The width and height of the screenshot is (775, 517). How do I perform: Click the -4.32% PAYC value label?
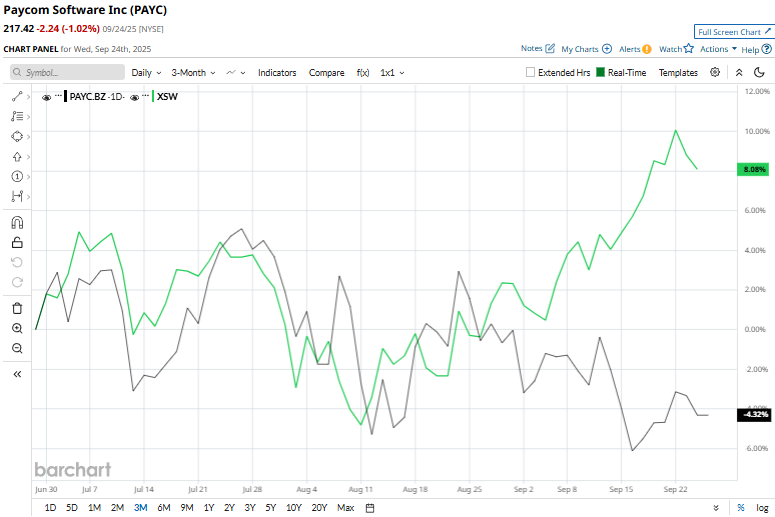pyautogui.click(x=754, y=414)
